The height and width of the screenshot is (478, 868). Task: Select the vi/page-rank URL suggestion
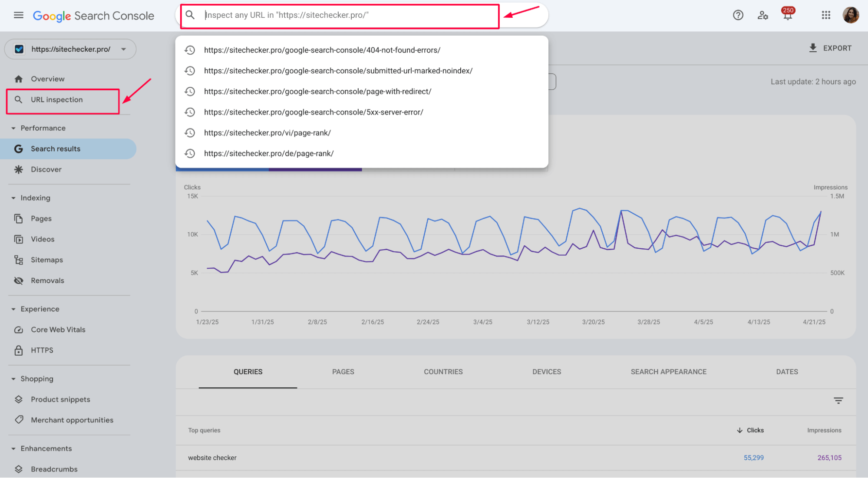coord(362,133)
